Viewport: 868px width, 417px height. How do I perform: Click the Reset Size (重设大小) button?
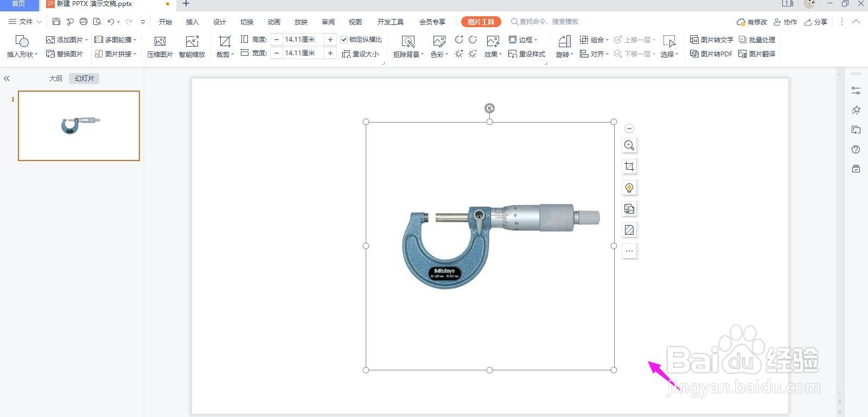(x=360, y=54)
